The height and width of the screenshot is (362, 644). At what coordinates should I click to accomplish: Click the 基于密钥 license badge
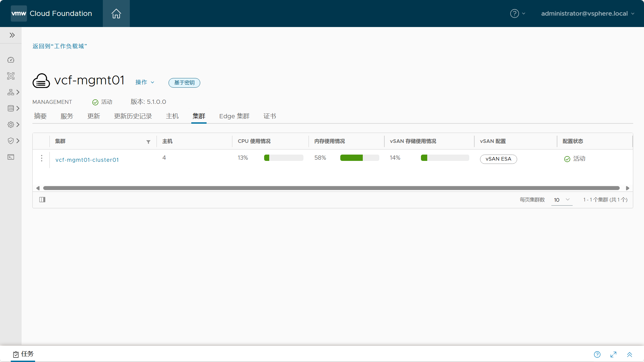(x=184, y=83)
